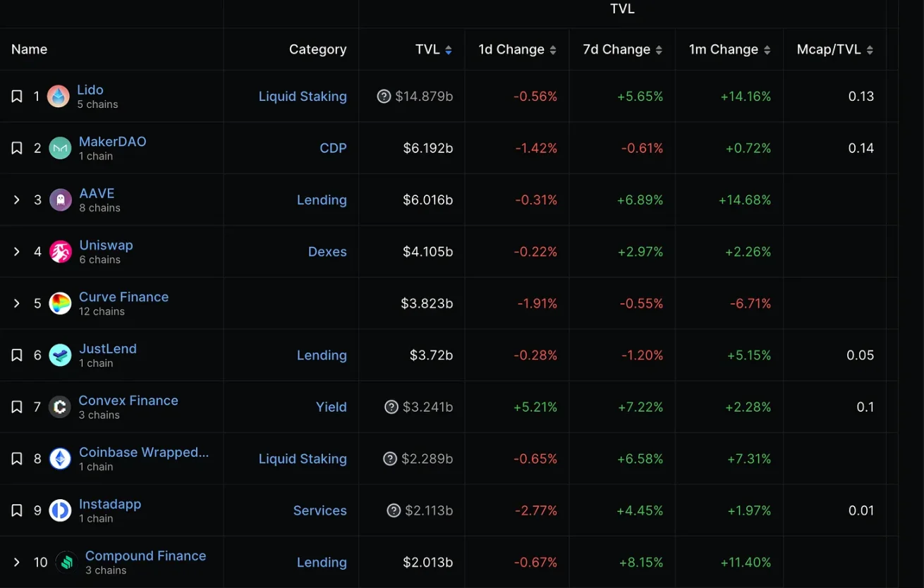Click the Coinbase Wrapped Ethereum logo icon
The image size is (924, 588).
click(60, 459)
